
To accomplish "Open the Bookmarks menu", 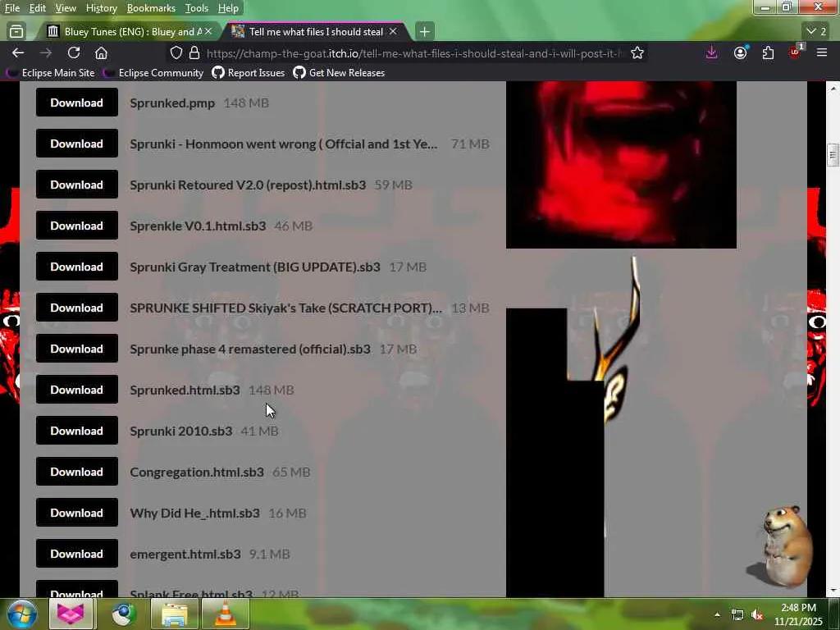I will pyautogui.click(x=151, y=8).
